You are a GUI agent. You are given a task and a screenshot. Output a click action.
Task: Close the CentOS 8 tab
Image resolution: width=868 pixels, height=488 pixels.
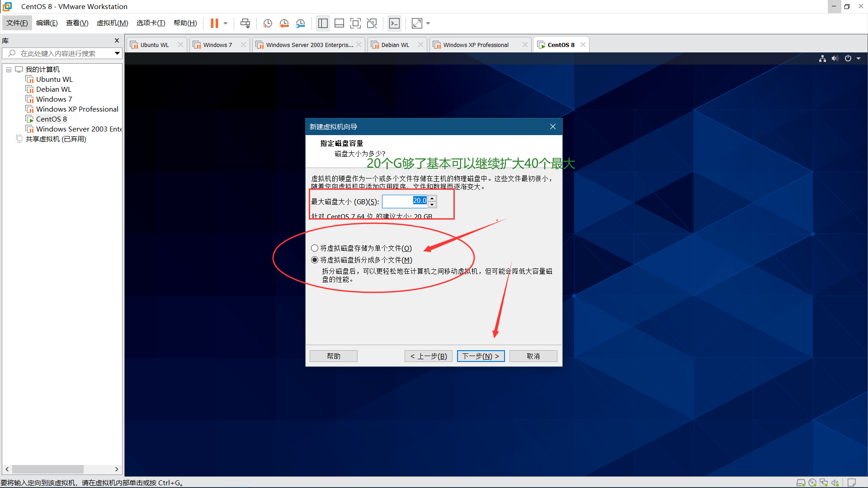pyautogui.click(x=583, y=45)
